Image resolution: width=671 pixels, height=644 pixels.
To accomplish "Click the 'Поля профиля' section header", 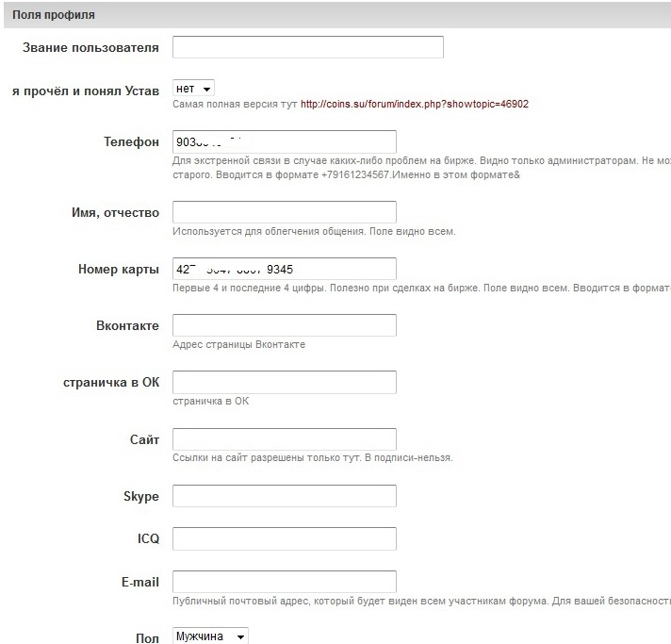I will pos(54,15).
